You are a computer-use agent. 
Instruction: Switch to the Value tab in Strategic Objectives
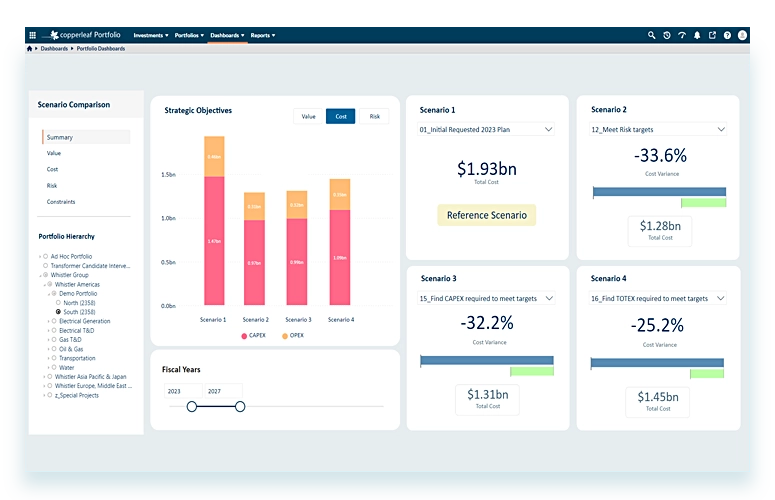308,117
